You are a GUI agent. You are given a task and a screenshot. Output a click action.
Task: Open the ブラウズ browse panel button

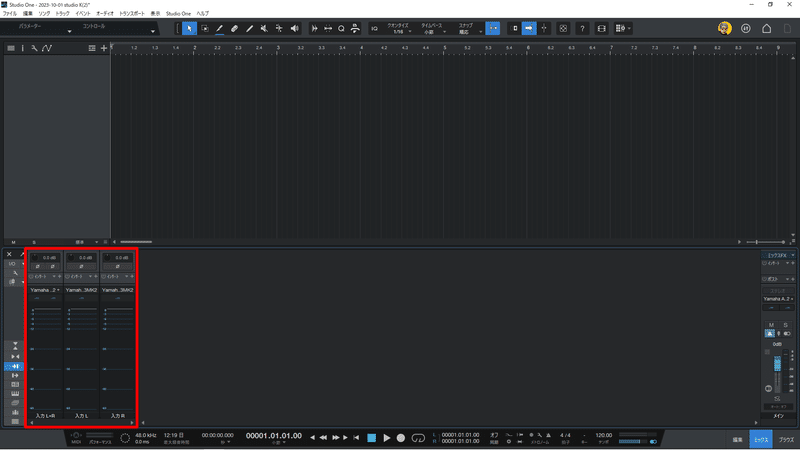click(786, 439)
